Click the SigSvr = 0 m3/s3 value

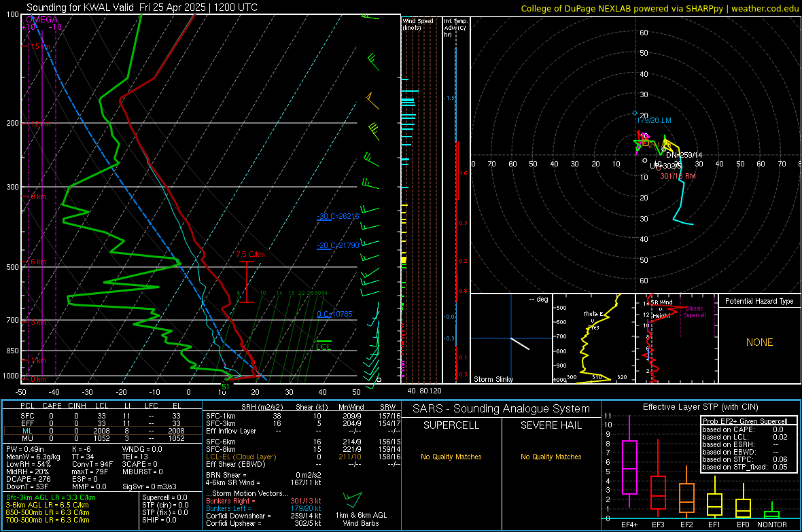(x=150, y=487)
